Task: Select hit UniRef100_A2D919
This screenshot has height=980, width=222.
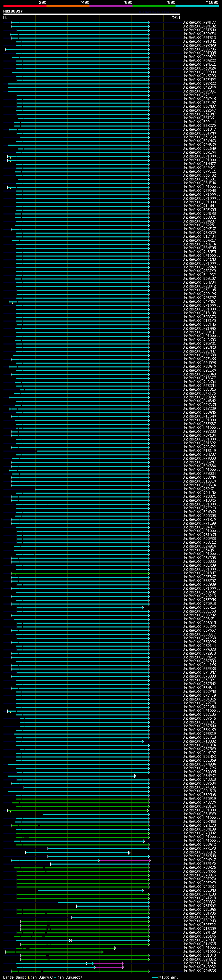Action: (x=199, y=799)
